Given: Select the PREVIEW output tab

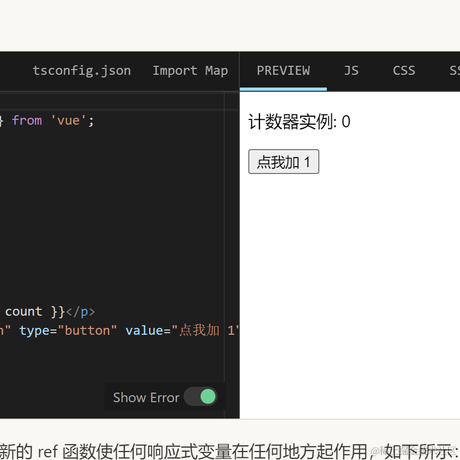Looking at the screenshot, I should point(283,71).
